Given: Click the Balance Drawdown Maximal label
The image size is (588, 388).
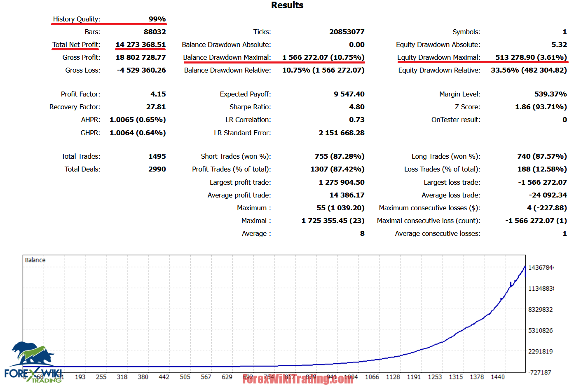Looking at the screenshot, I should (227, 57).
